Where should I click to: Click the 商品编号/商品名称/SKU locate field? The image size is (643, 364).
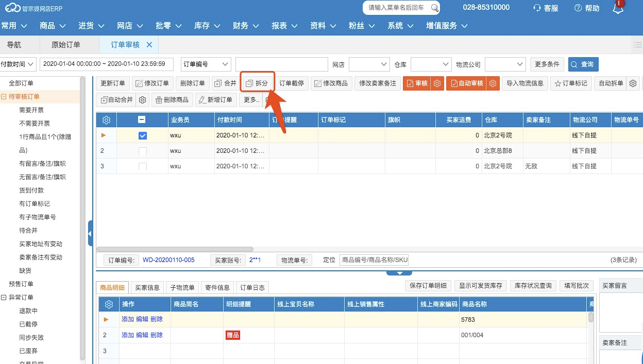374,260
